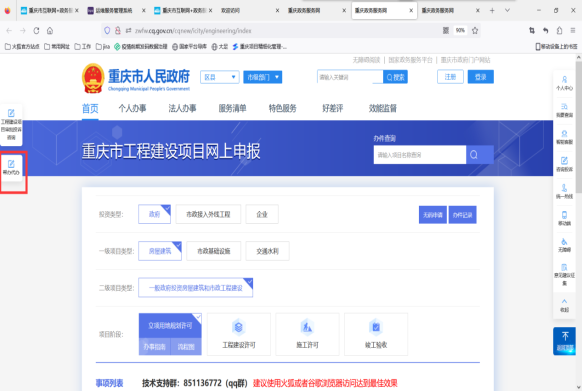
Task: Click the 登录 button
Action: click(481, 77)
